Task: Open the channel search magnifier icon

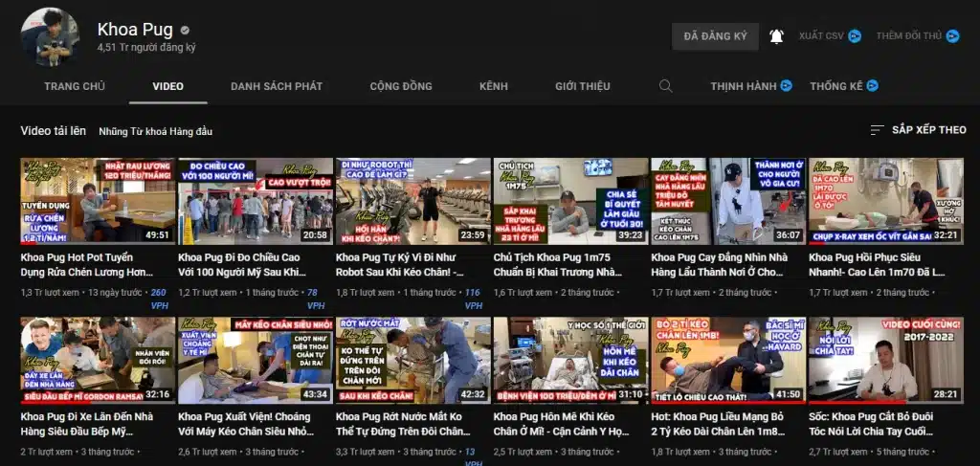Action: (x=666, y=86)
